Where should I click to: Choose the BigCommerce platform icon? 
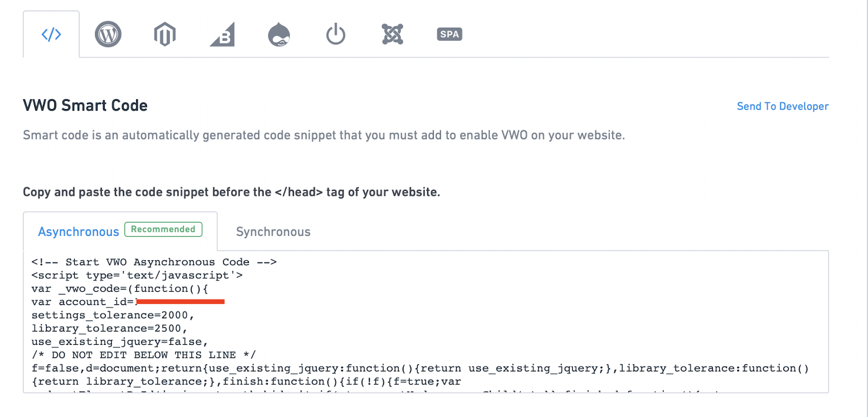222,35
